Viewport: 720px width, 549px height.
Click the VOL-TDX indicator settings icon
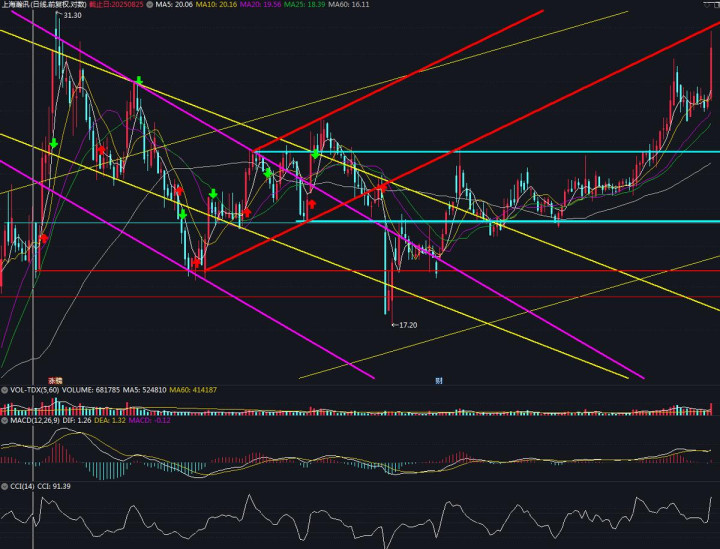point(4,390)
